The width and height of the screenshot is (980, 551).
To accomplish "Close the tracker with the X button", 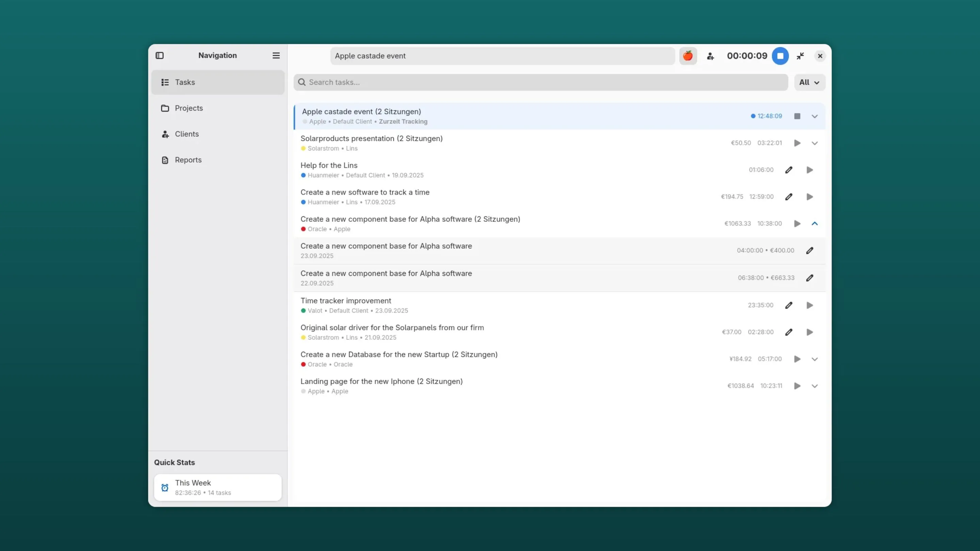I will coord(820,56).
